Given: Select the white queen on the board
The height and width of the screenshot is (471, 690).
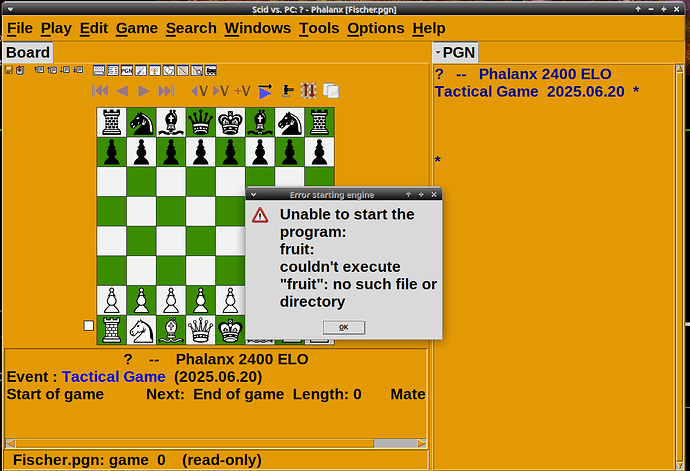Looking at the screenshot, I should (201, 330).
